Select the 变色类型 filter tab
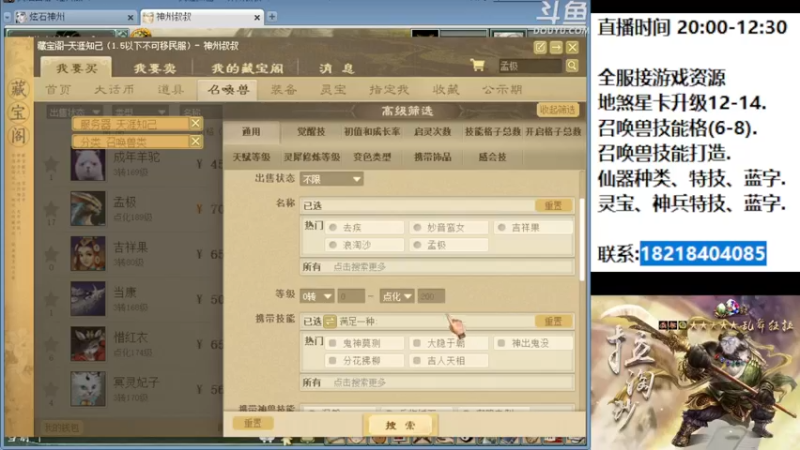This screenshot has width=800, height=450. (372, 157)
